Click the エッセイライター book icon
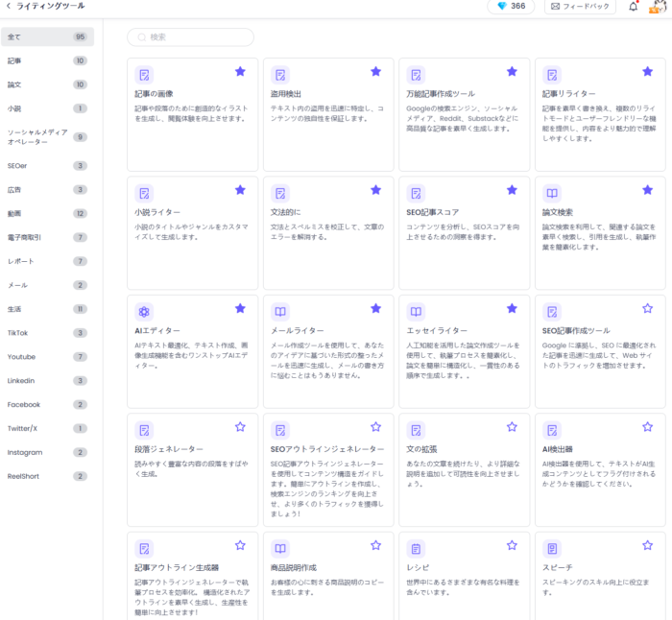Screen dimensions: 672x620 [416, 312]
